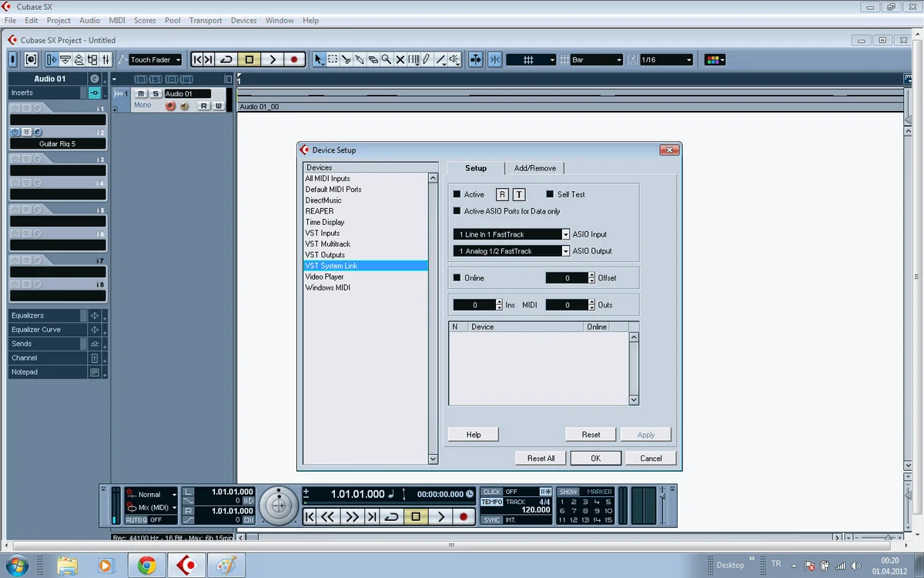Click the Reset All button
The image size is (924, 578).
[x=541, y=458]
